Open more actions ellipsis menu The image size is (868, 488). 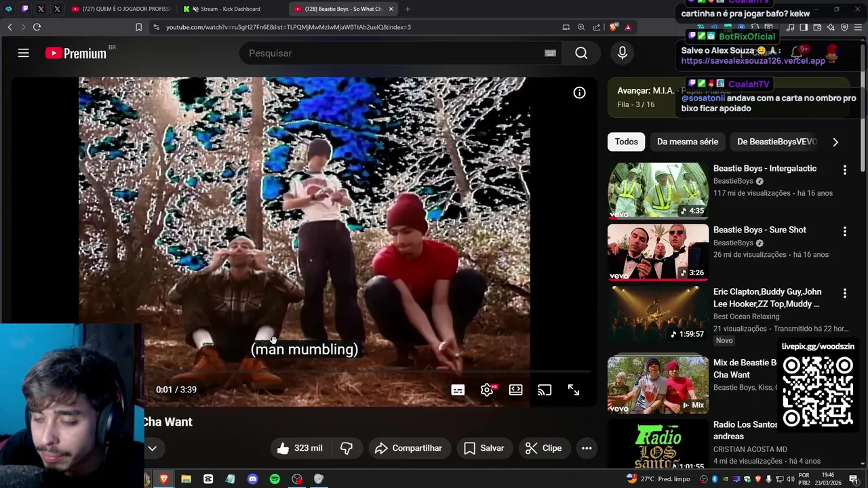click(587, 448)
